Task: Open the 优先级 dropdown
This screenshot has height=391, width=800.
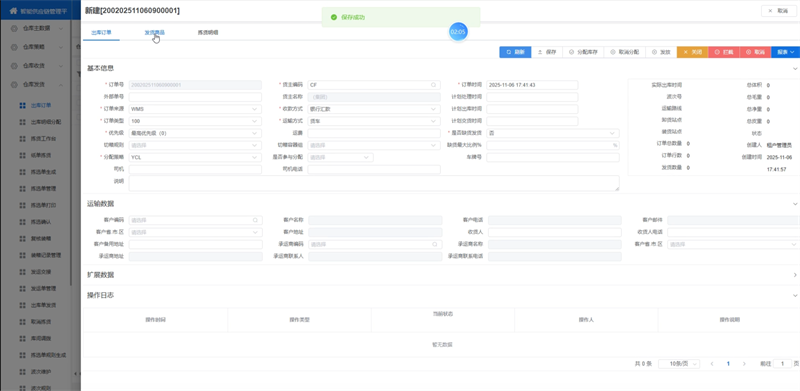Action: (x=195, y=133)
